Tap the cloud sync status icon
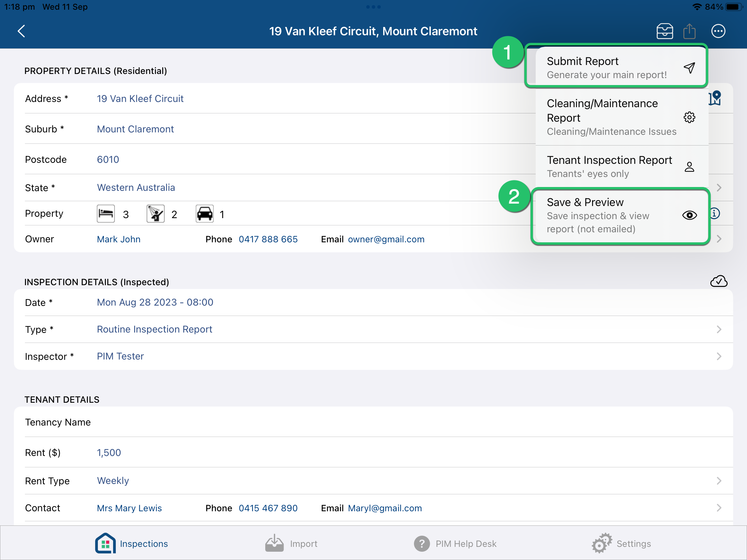Screen dimensions: 747x560 click(719, 281)
